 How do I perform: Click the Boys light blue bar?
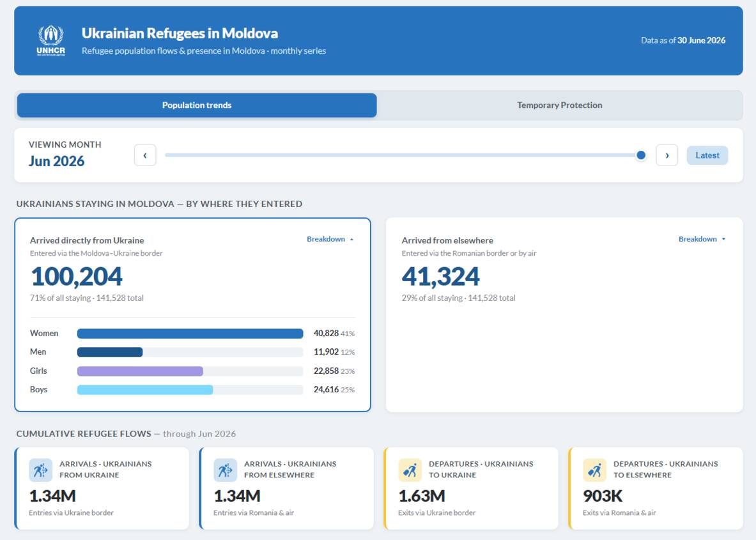[x=145, y=390]
